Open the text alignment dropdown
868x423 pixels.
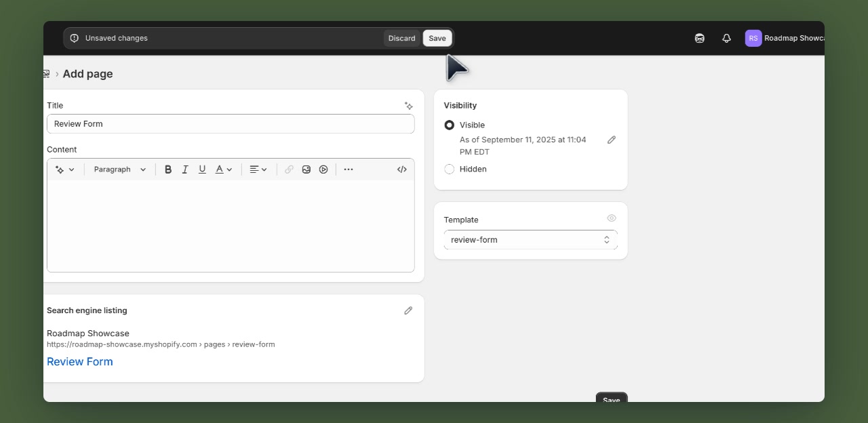[258, 169]
